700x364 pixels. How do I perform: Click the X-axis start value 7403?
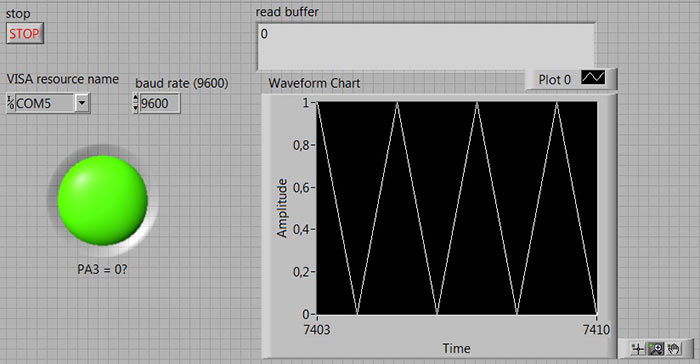point(317,330)
